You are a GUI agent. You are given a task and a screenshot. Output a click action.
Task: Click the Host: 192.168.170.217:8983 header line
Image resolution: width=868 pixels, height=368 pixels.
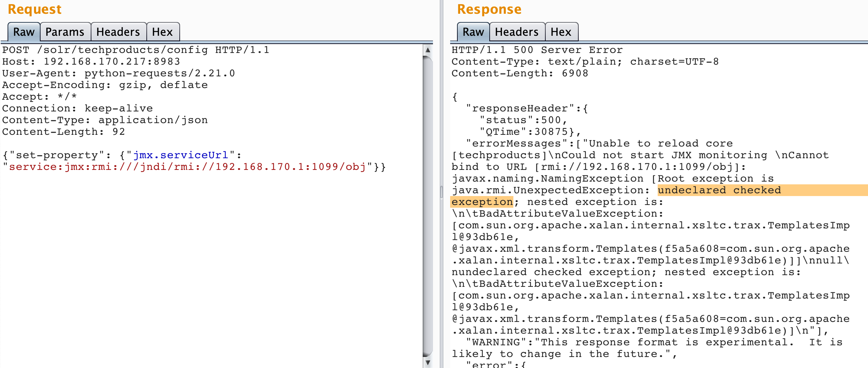[91, 62]
